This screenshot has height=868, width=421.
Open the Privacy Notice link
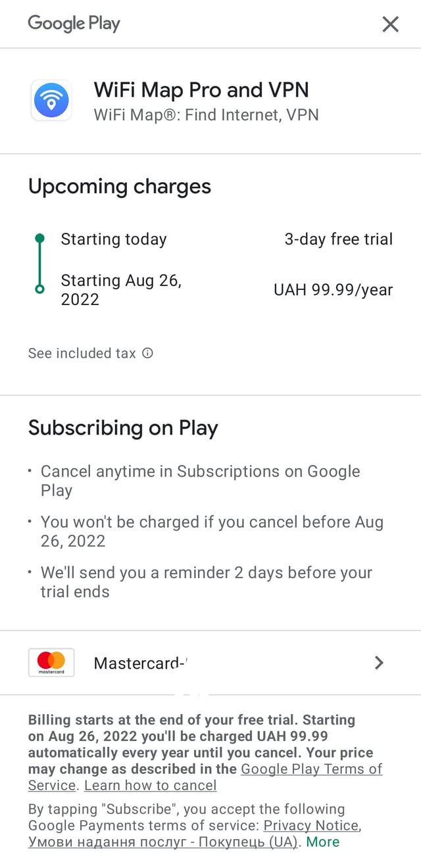click(311, 825)
